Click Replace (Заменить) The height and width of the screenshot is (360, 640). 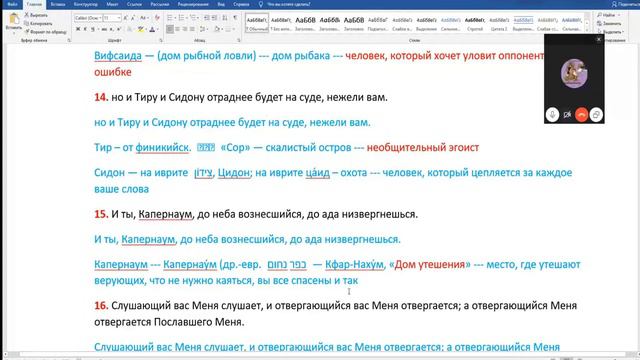tap(609, 23)
